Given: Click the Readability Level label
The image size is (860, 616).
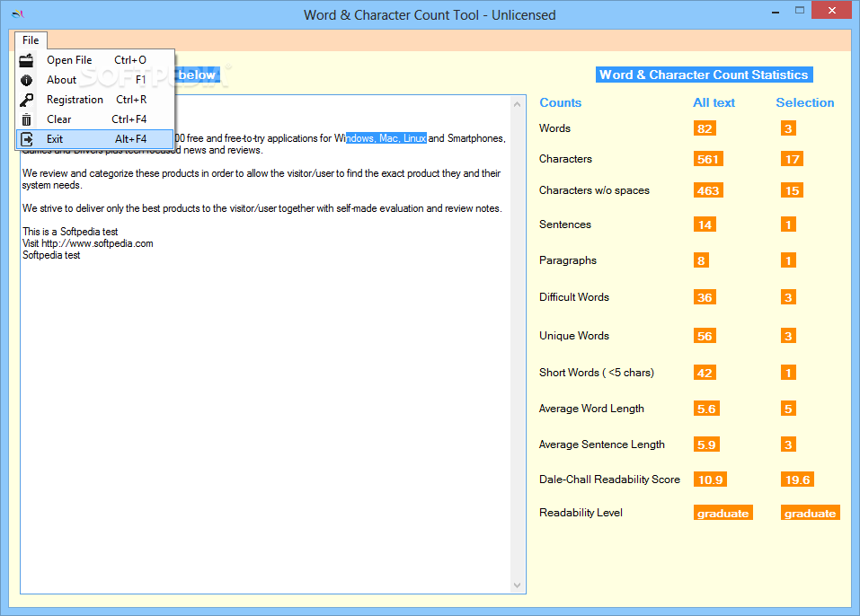Looking at the screenshot, I should coord(581,513).
